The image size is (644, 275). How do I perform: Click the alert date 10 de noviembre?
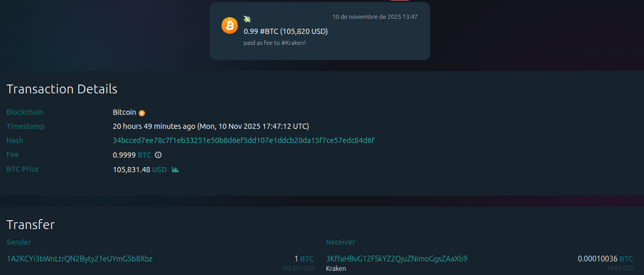pos(375,17)
